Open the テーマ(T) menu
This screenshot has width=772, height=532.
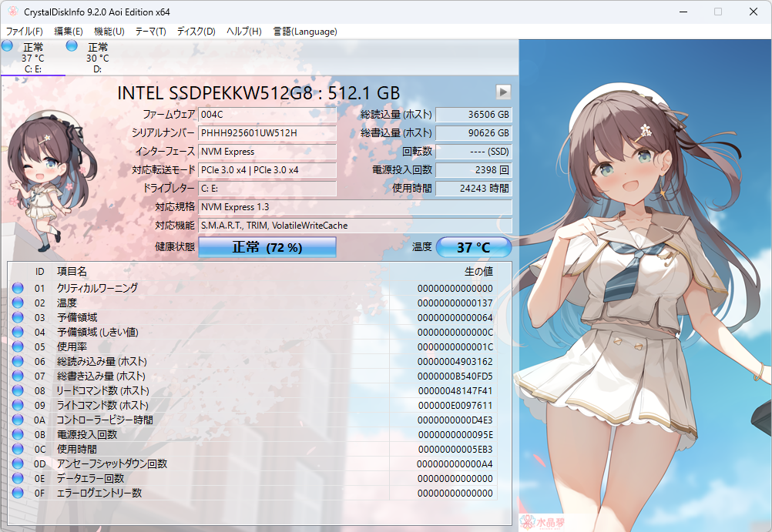[151, 32]
